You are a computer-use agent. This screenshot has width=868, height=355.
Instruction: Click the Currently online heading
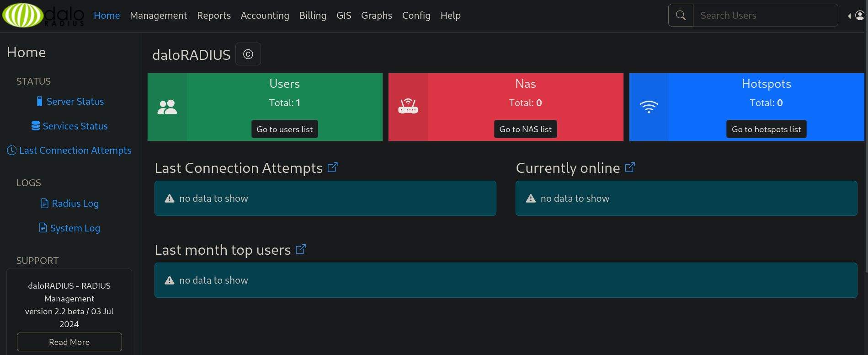click(568, 168)
